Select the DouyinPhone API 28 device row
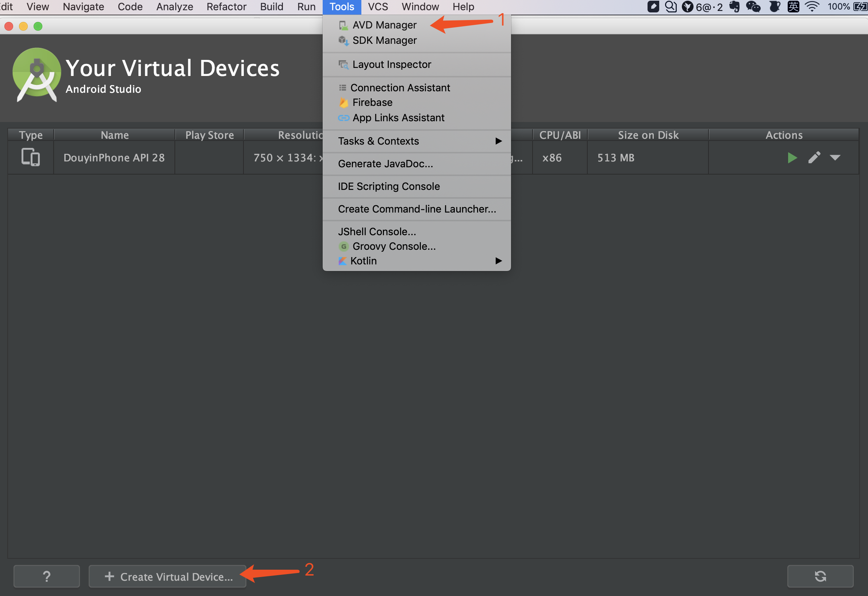The width and height of the screenshot is (868, 596). (114, 158)
